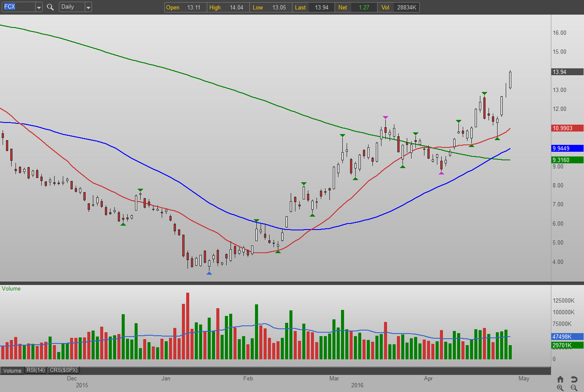Viewport: 584px width, 392px height.
Task: Zoom in using the plus magnifier icon
Action: coord(560,388)
